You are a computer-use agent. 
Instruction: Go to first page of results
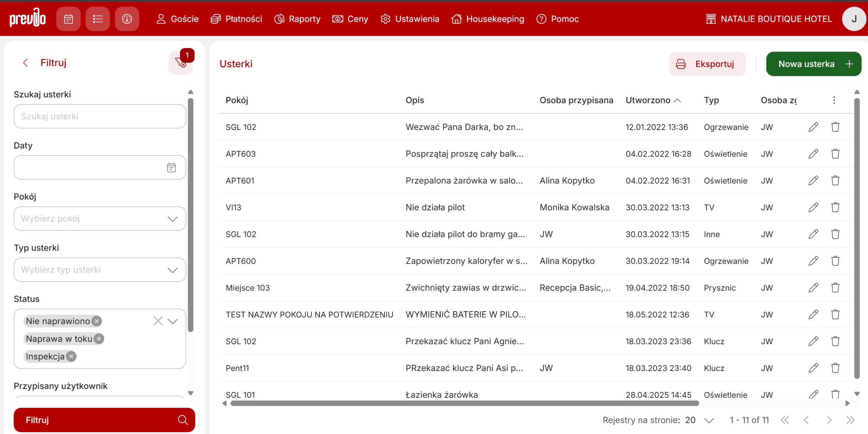click(x=785, y=420)
